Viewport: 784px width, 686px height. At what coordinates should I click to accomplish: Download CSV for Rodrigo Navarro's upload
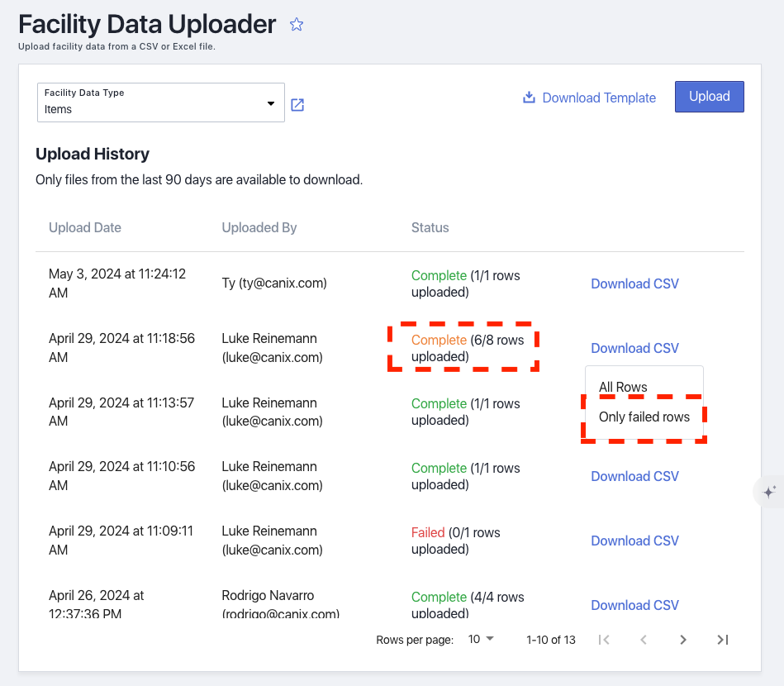(634, 604)
